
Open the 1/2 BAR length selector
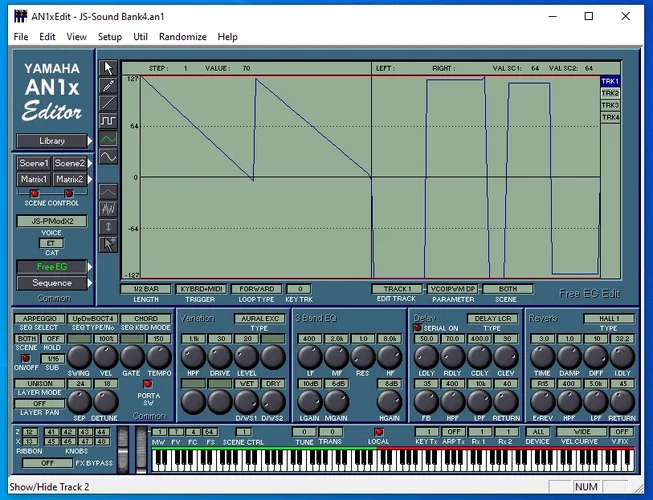pos(146,289)
